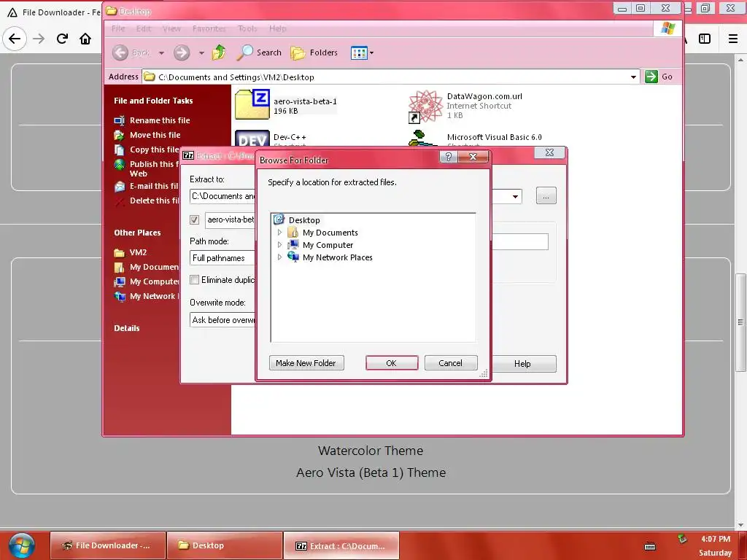Go to browser home page icon
The width and height of the screenshot is (747, 560).
tap(85, 39)
